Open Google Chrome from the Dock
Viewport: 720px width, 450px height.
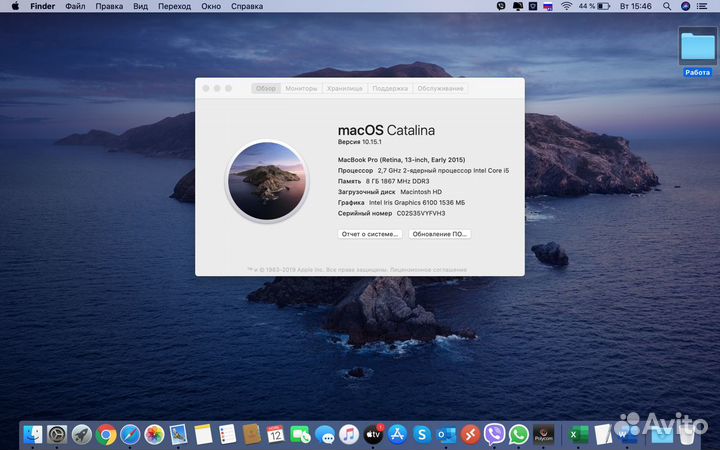click(x=106, y=434)
